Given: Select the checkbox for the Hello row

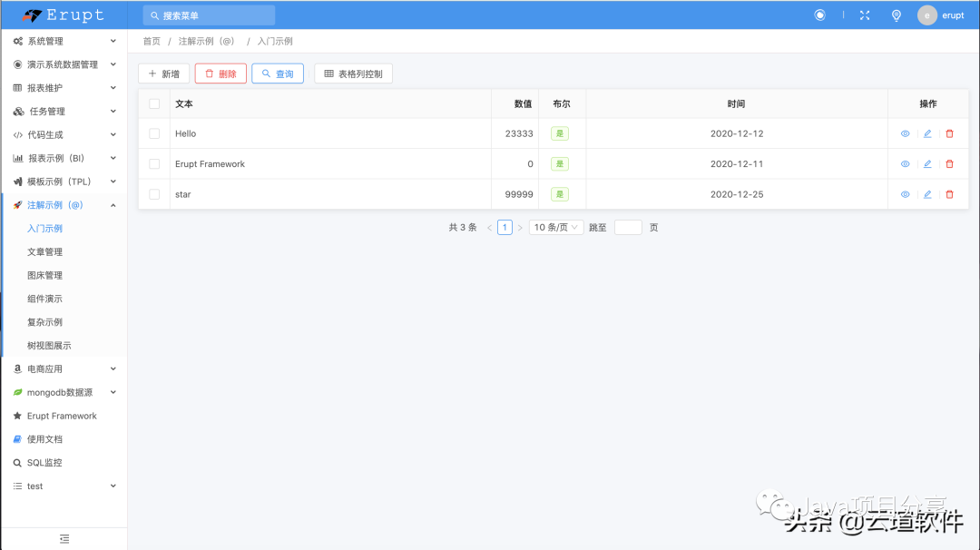Looking at the screenshot, I should (152, 133).
